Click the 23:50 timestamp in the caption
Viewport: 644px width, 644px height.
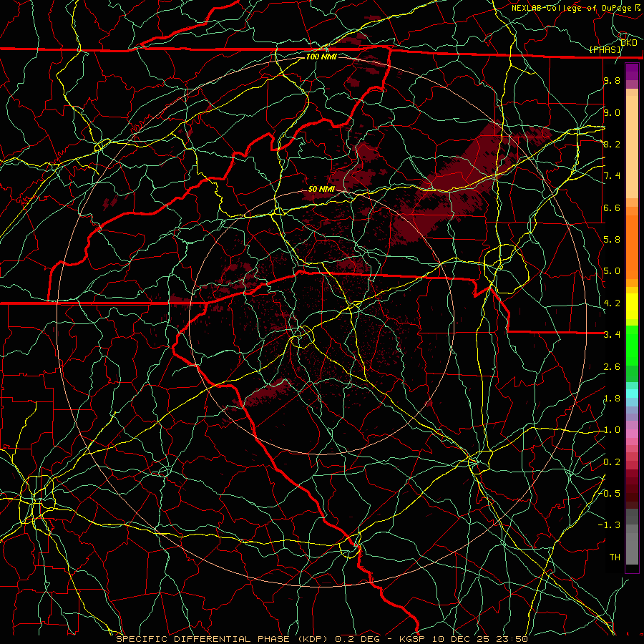pyautogui.click(x=514, y=639)
